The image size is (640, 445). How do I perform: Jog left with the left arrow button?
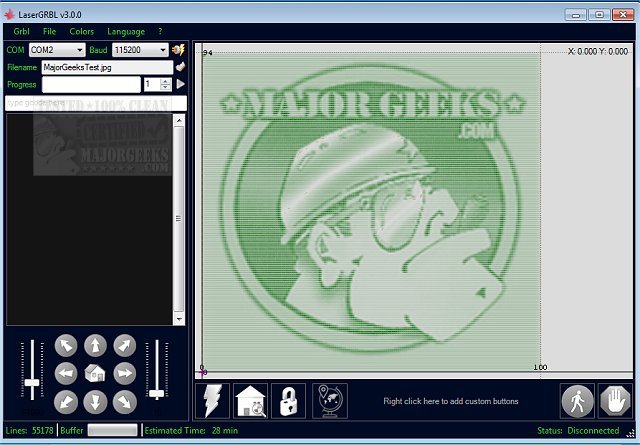(x=66, y=373)
